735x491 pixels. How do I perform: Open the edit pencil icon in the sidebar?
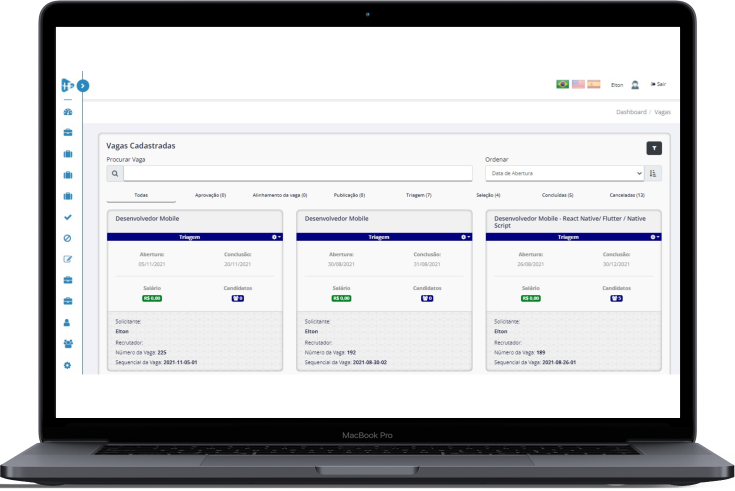coord(67,259)
